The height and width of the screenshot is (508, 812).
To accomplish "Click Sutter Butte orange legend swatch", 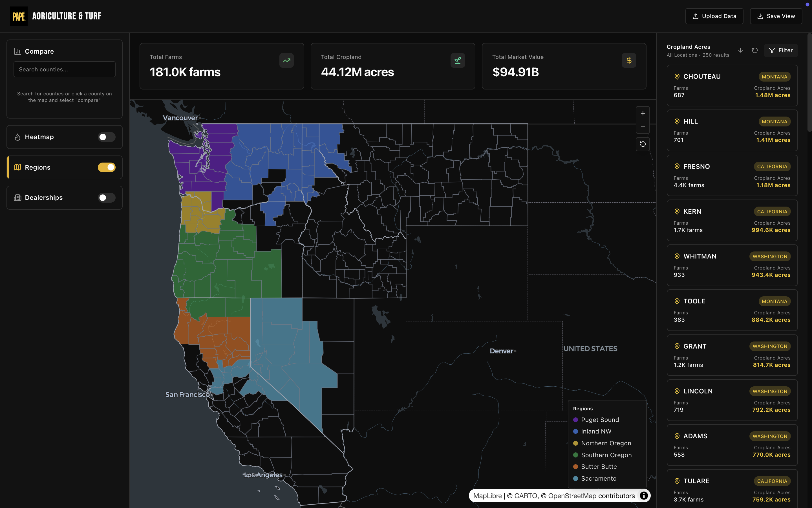I will [x=575, y=467].
